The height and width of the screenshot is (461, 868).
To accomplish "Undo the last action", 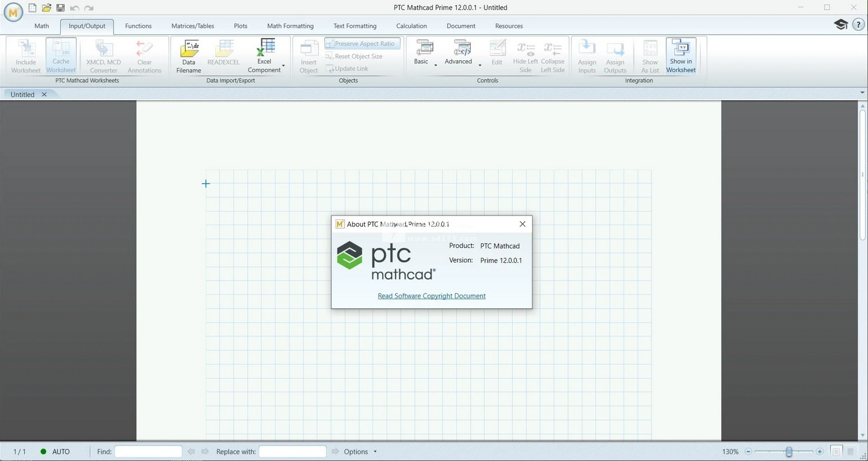I will [75, 8].
